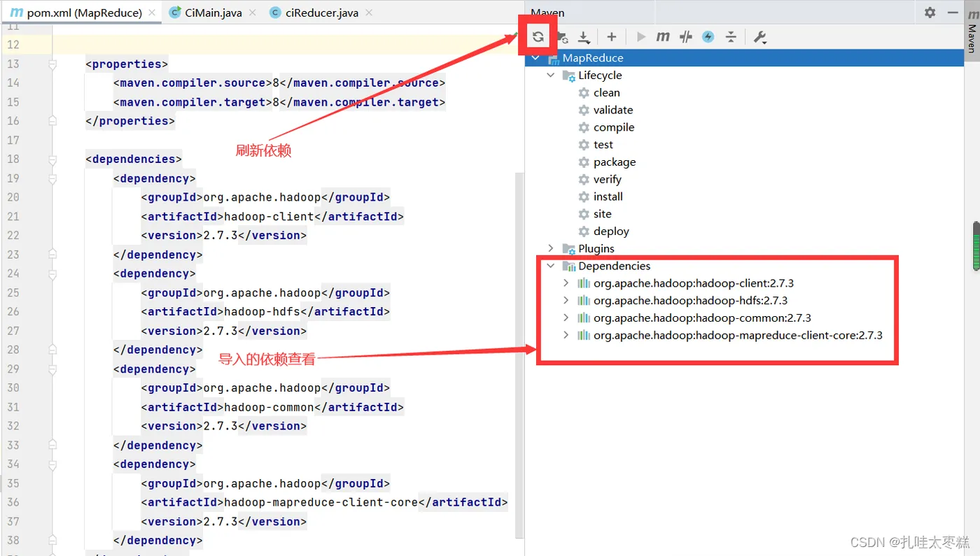This screenshot has height=556, width=980.
Task: Close the CiMain.java tab
Action: pos(253,13)
